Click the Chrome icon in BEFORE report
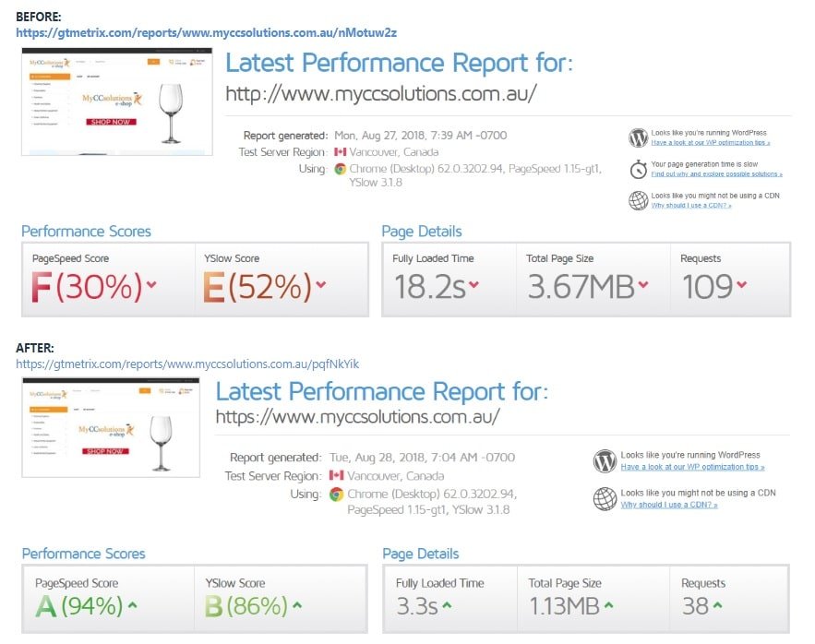The width and height of the screenshot is (815, 644). pos(341,169)
